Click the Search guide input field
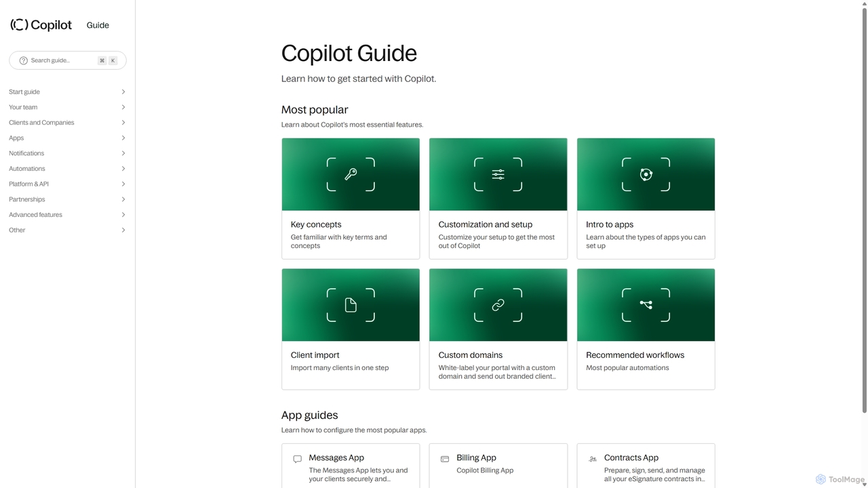The width and height of the screenshot is (868, 488). coord(68,60)
